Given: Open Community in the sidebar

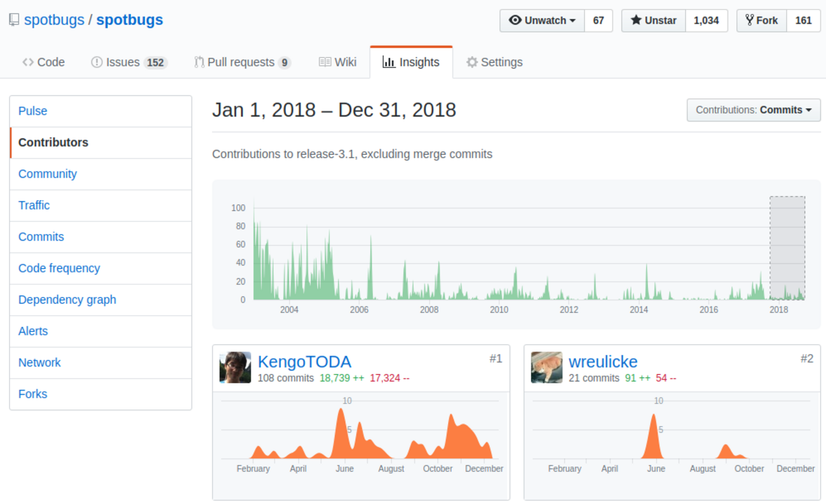Looking at the screenshot, I should click(x=100, y=174).
